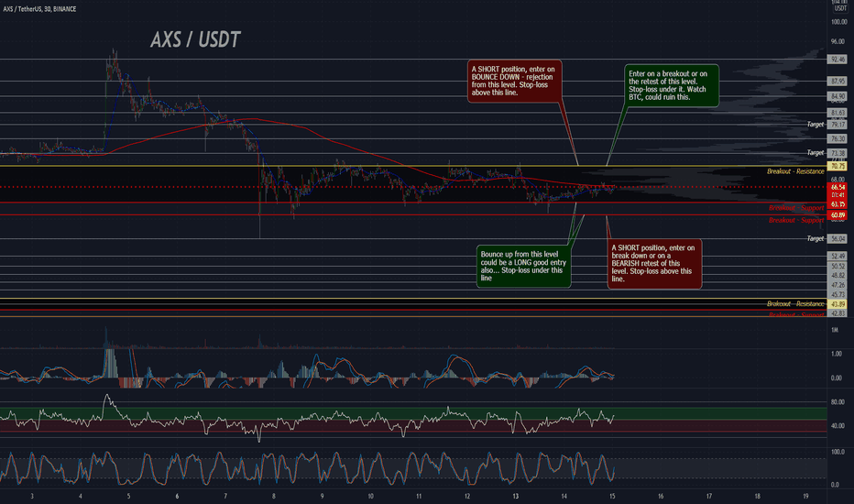
Task: Click the 0.0 stochastic scale value
Action: 836,485
